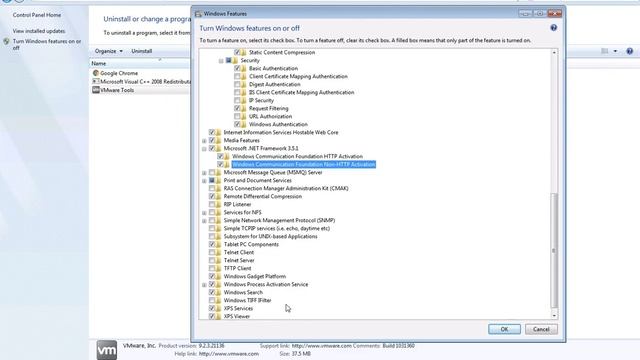Enable the Telnet Client checkbox
The height and width of the screenshot is (360, 640).
(211, 252)
